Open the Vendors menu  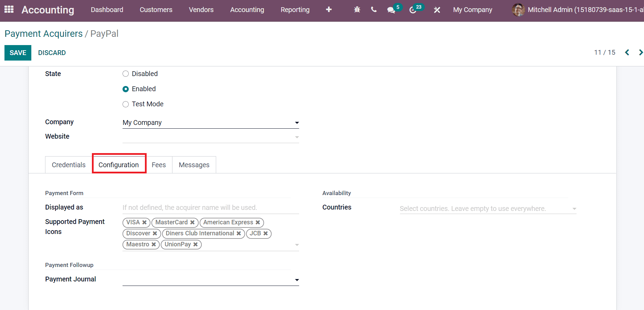coord(201,10)
